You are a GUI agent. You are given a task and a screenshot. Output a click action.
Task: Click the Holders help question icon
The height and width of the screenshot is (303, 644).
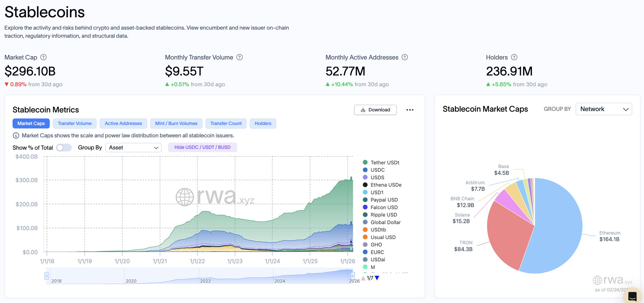(514, 57)
